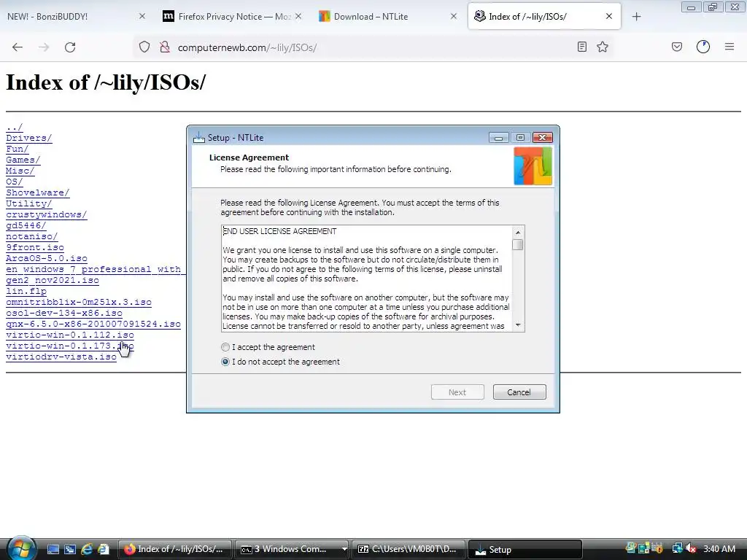This screenshot has width=747, height=560.
Task: Open the Utility/ folder link
Action: click(x=29, y=204)
